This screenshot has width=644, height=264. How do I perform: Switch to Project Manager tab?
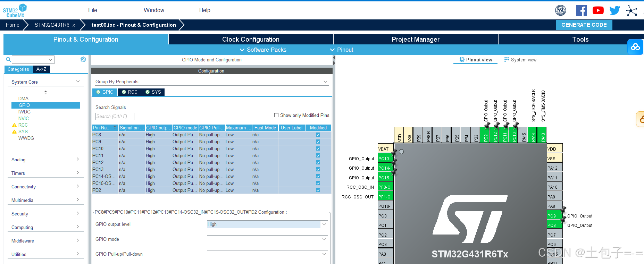[416, 39]
